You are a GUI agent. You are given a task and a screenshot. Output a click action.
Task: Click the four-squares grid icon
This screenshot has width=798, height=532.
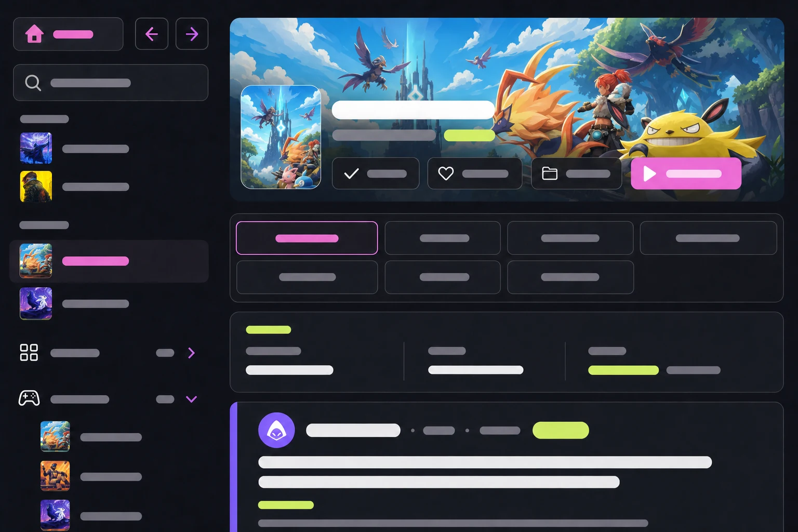[x=29, y=352]
